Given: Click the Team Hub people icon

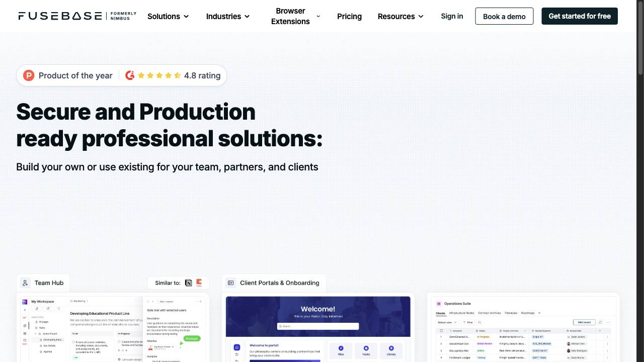Looking at the screenshot, I should click(25, 283).
